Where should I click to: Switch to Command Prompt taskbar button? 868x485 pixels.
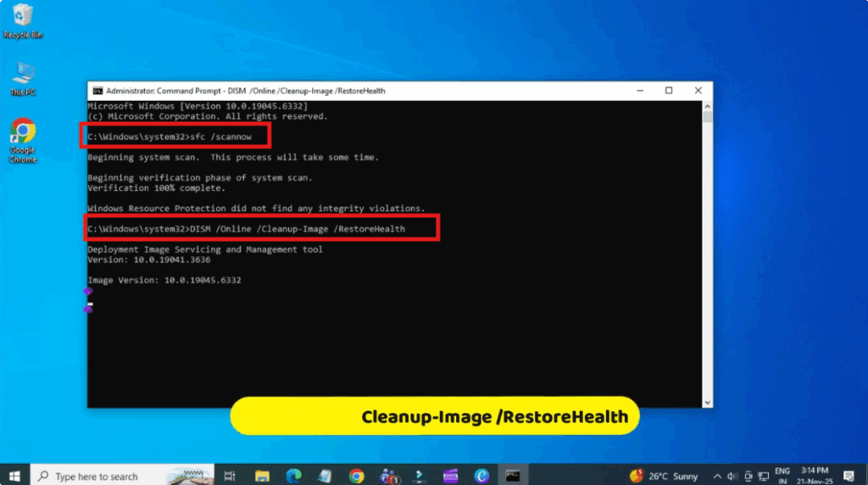(x=513, y=476)
